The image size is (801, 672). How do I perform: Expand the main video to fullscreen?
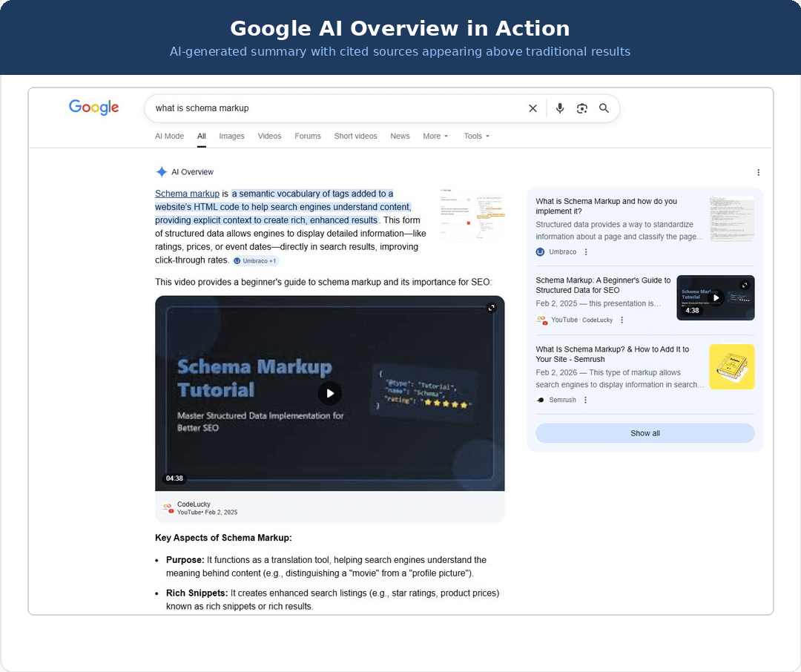(x=491, y=308)
